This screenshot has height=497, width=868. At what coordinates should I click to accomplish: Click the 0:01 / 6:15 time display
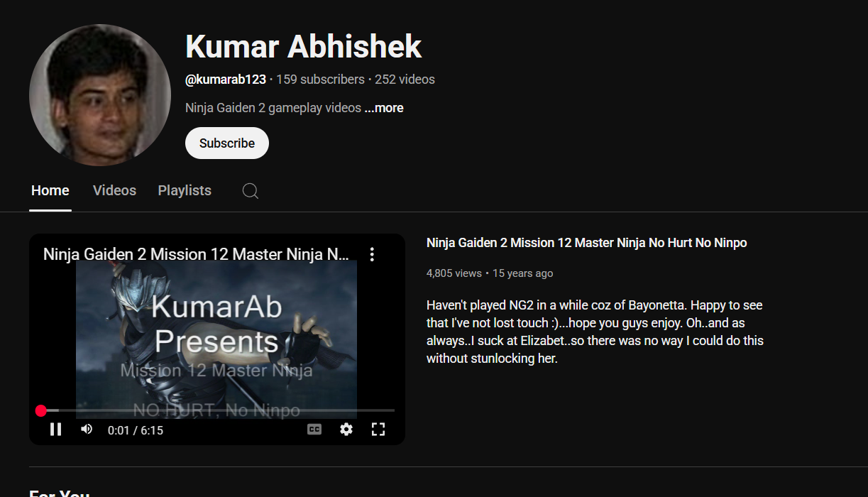[x=136, y=430]
